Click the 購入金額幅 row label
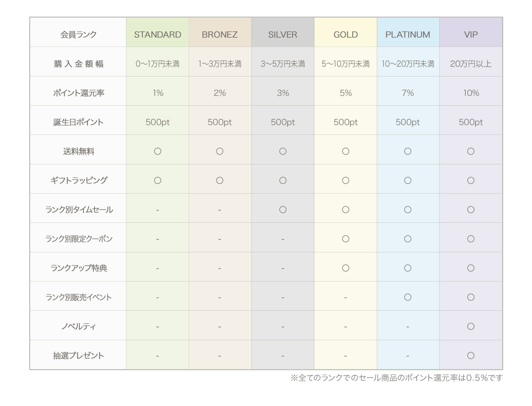The width and height of the screenshot is (532, 406). [x=78, y=64]
